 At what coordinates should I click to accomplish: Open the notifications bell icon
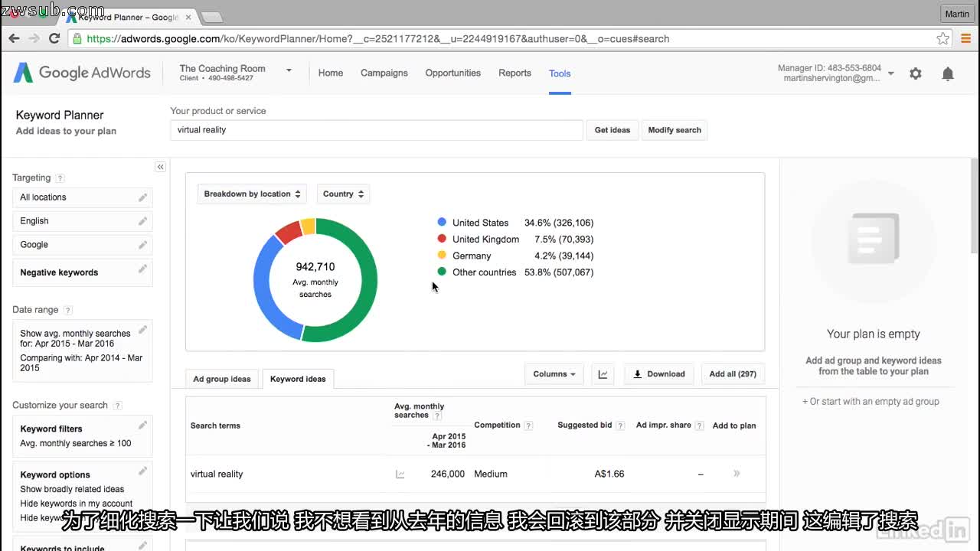point(948,73)
